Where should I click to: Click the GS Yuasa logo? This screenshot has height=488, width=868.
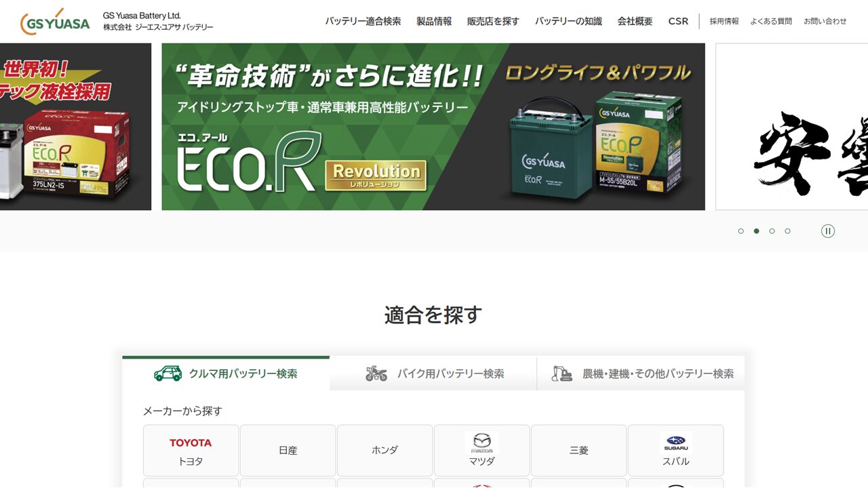55,22
